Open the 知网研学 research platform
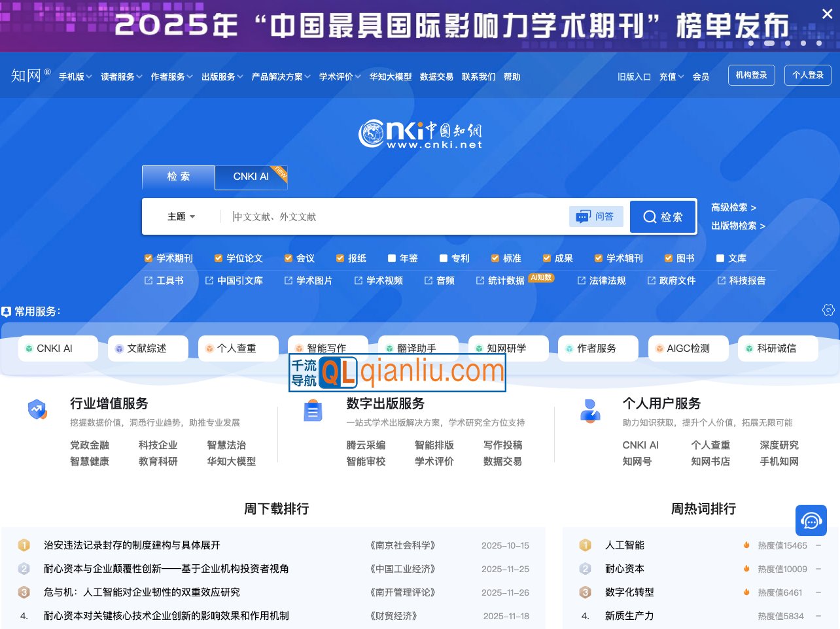The image size is (840, 629). (508, 348)
